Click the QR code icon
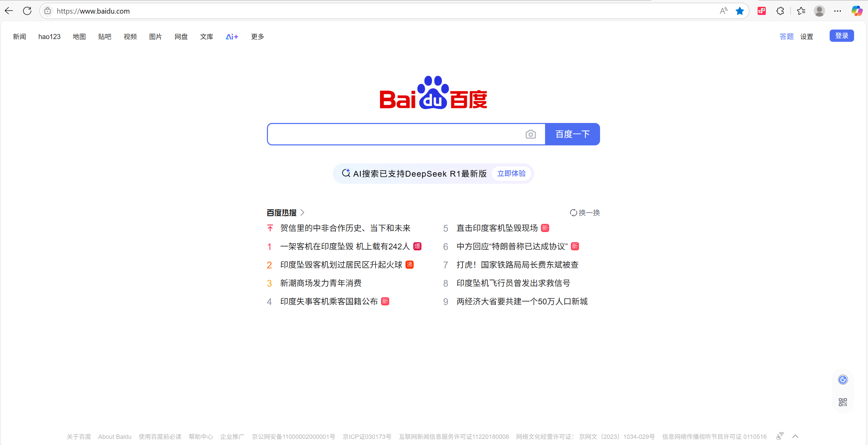This screenshot has width=868, height=445. [843, 402]
